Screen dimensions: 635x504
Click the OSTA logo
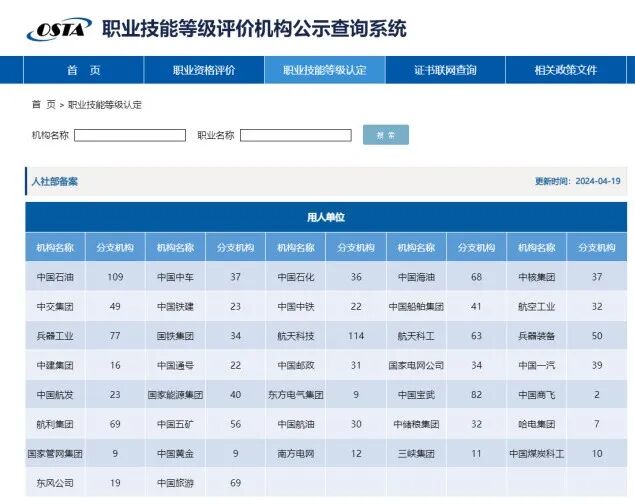[x=59, y=29]
